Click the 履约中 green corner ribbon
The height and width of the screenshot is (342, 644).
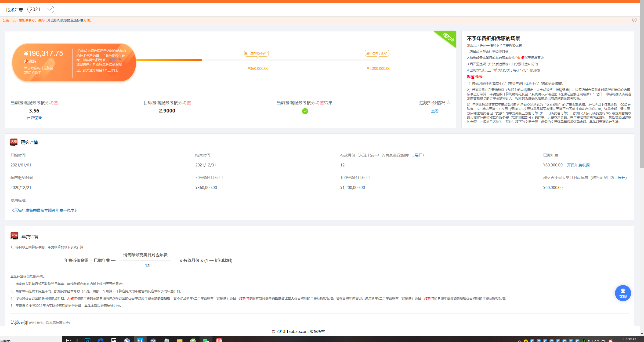(x=448, y=37)
